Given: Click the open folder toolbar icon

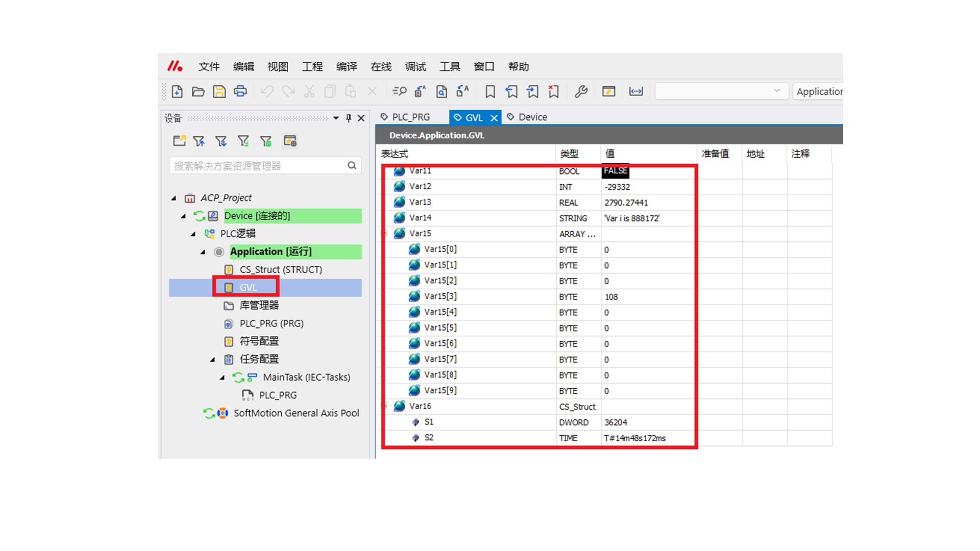Looking at the screenshot, I should click(x=198, y=91).
